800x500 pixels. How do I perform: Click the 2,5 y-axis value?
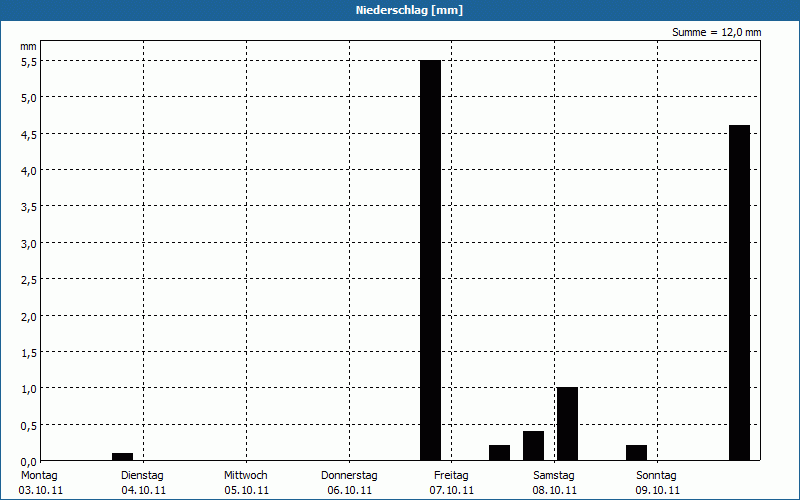pyautogui.click(x=29, y=280)
